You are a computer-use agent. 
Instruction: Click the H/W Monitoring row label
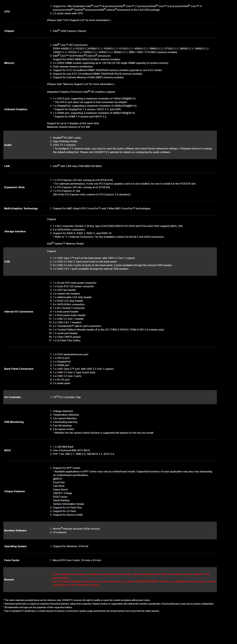14,422
